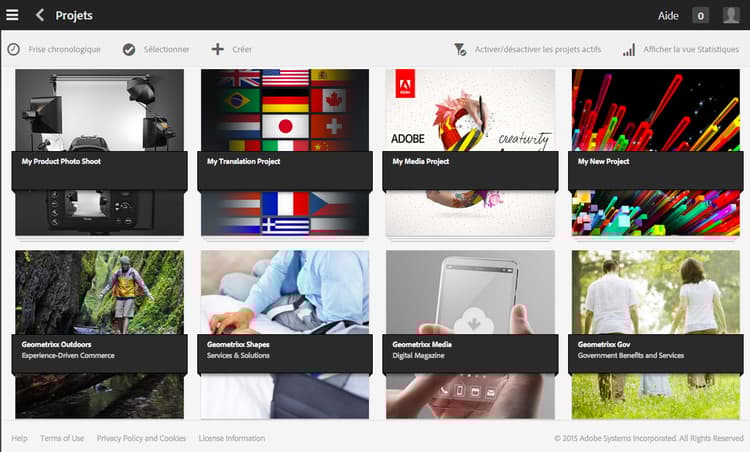Click the plus Créer icon
Screen dimensions: 750x452
(218, 49)
